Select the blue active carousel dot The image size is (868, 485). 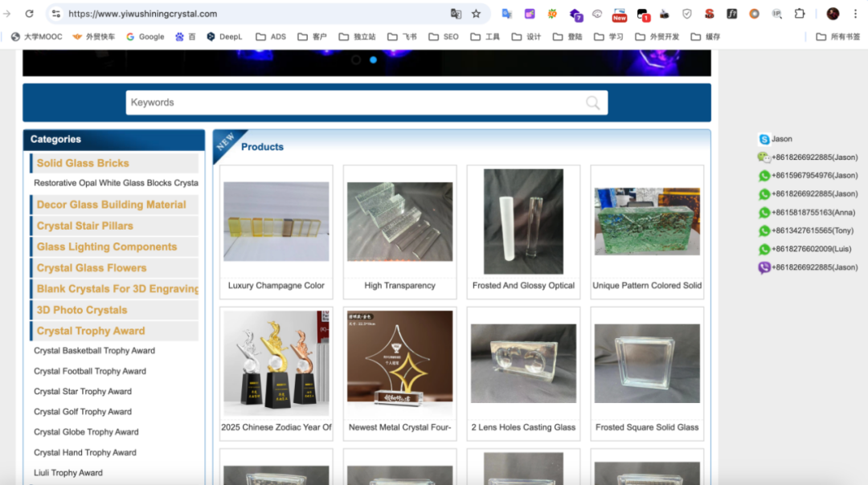click(x=373, y=59)
